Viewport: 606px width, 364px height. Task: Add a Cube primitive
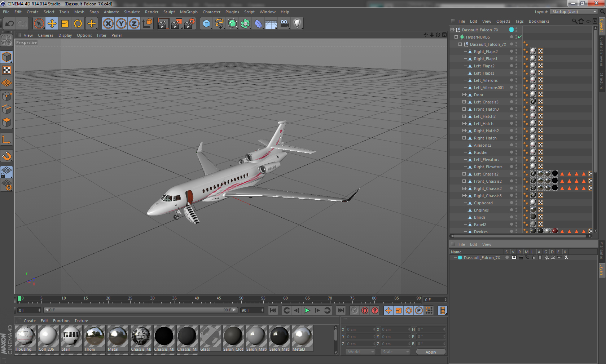[206, 24]
